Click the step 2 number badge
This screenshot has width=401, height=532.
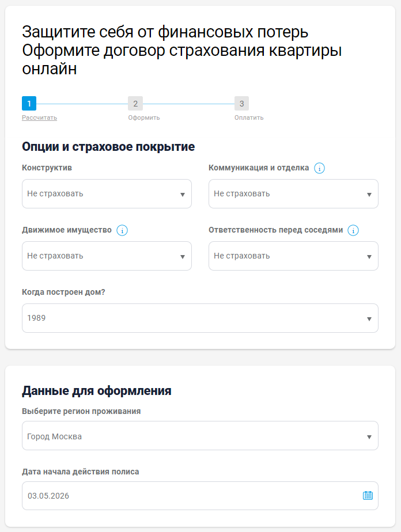point(135,104)
